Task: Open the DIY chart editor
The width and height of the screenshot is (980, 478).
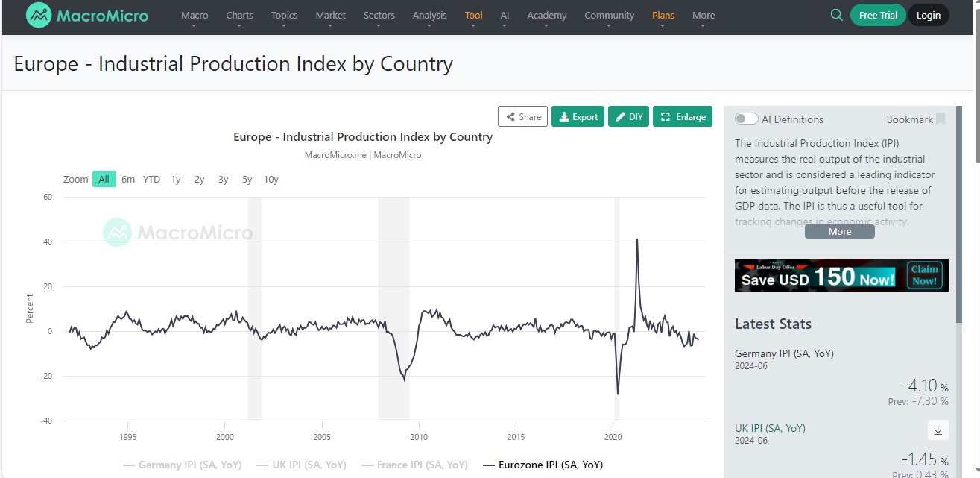Action: (x=628, y=117)
